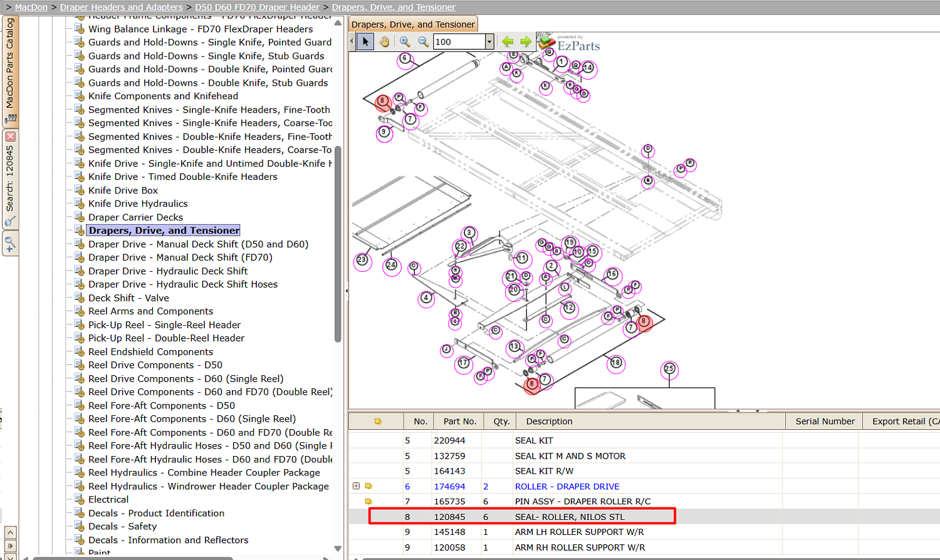940x560 pixels.
Task: Click the notes column header icon
Action: click(x=378, y=422)
